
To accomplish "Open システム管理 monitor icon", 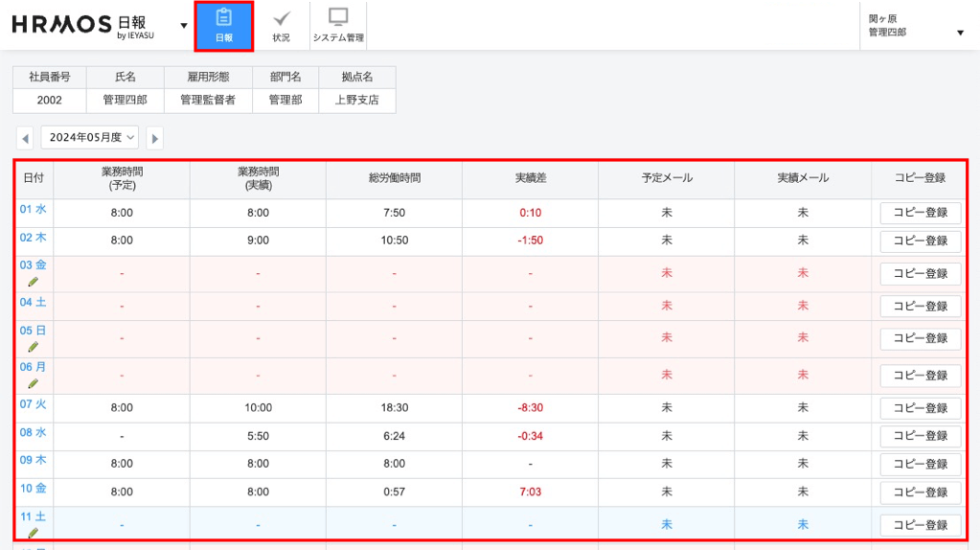I will pos(338,26).
